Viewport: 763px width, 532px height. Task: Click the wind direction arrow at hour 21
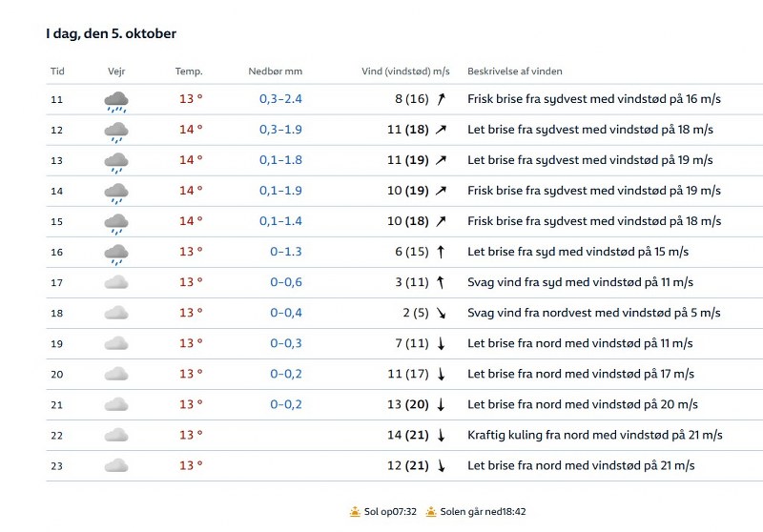point(441,404)
